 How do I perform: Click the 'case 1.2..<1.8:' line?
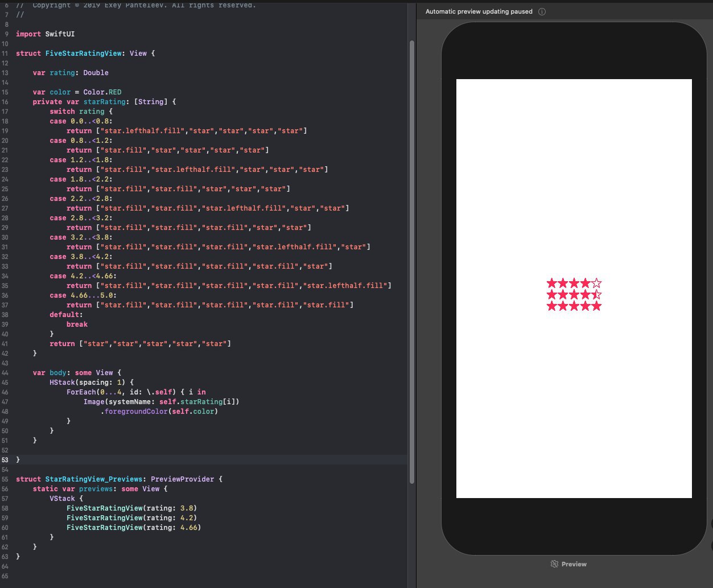[x=81, y=160]
